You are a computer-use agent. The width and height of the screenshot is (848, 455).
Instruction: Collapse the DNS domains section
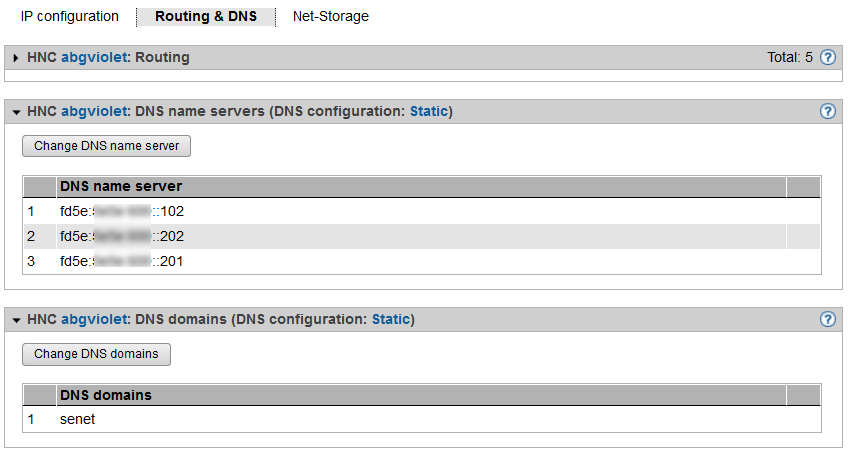(x=17, y=320)
